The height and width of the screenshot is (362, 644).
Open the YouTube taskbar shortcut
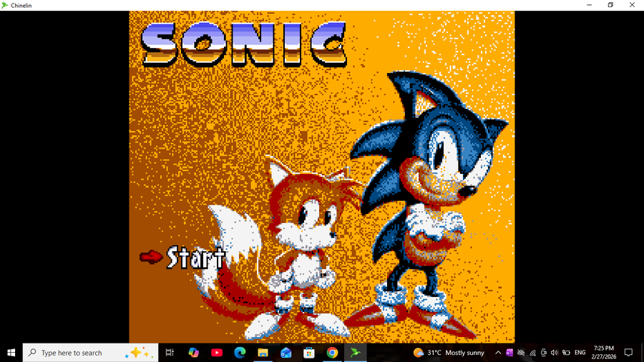pyautogui.click(x=217, y=353)
